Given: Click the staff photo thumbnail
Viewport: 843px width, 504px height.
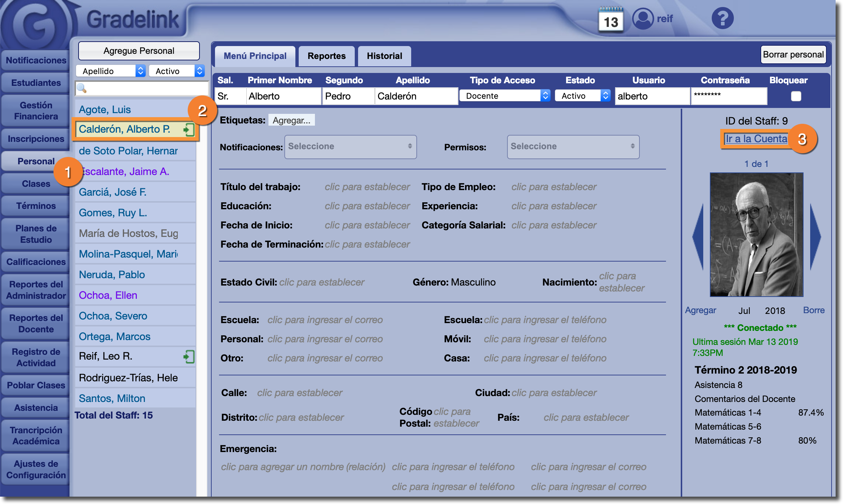Looking at the screenshot, I should tap(756, 235).
